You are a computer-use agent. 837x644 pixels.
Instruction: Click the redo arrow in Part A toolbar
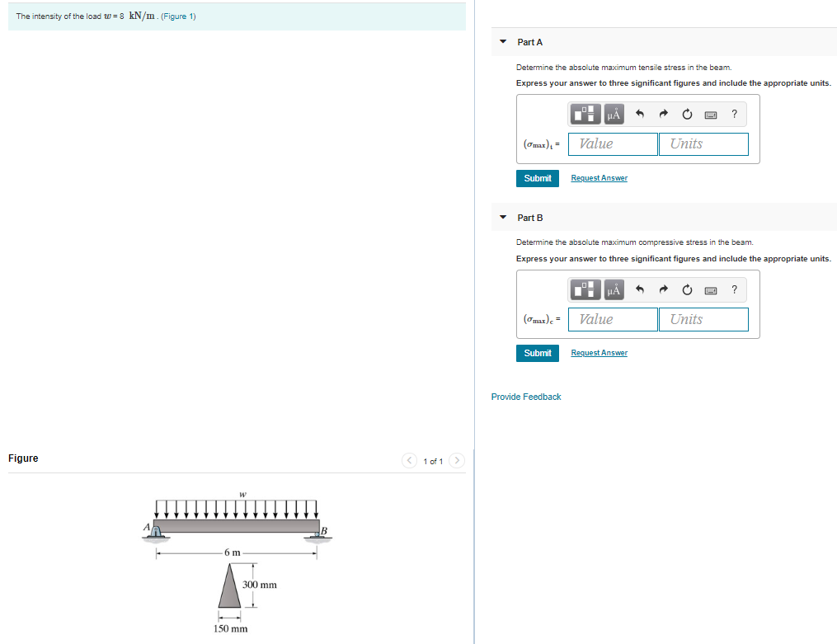663,114
